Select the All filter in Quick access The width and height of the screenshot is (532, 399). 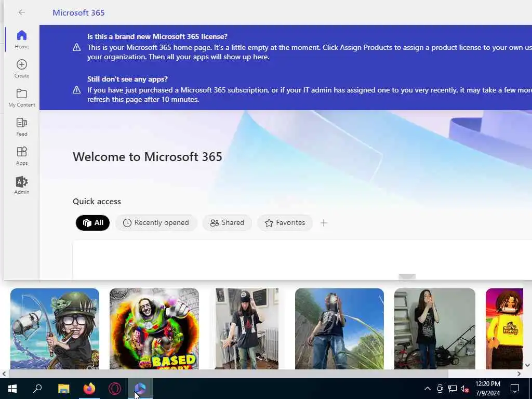click(x=92, y=222)
